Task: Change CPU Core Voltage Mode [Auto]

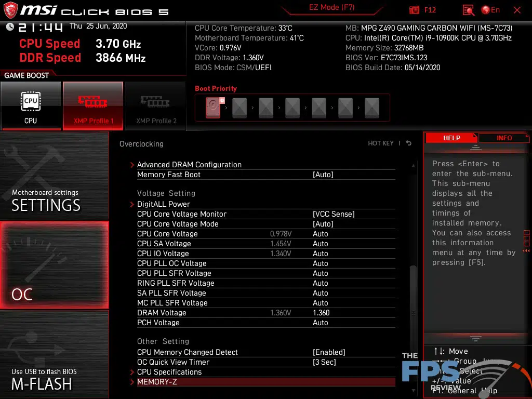Action: [323, 223]
